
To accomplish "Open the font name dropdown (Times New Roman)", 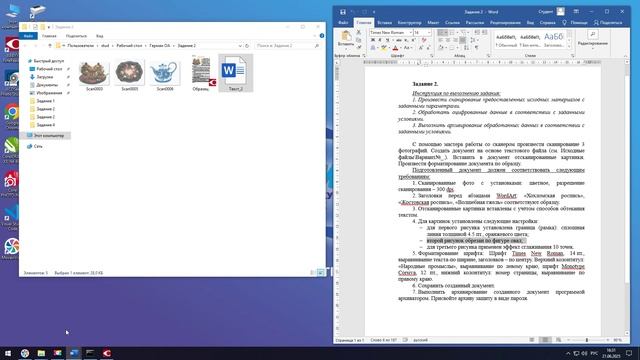I will click(411, 32).
